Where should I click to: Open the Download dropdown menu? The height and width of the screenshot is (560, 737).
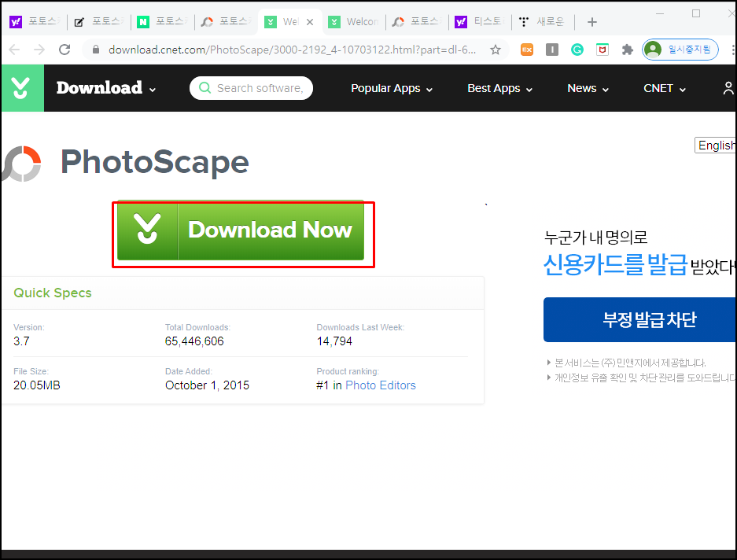tap(105, 88)
